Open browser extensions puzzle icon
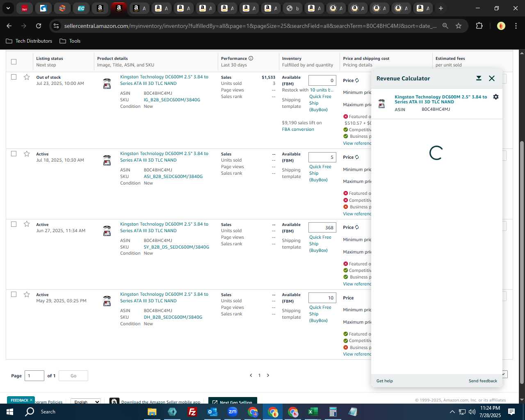Image resolution: width=525 pixels, height=420 pixels. 479,26
